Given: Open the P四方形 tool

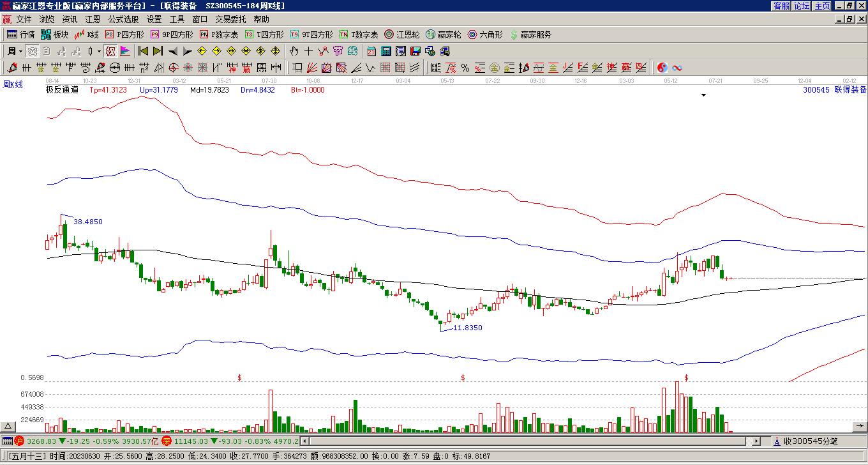Looking at the screenshot, I should [124, 34].
